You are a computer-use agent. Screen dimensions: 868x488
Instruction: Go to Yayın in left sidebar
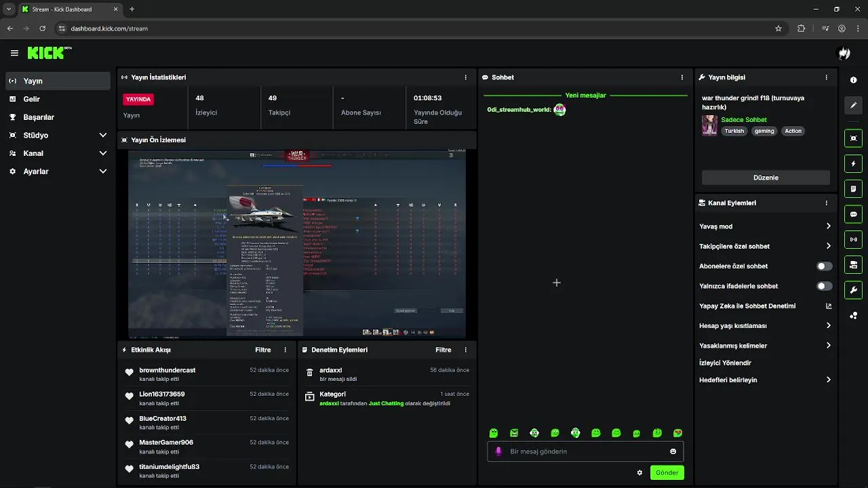tap(57, 81)
